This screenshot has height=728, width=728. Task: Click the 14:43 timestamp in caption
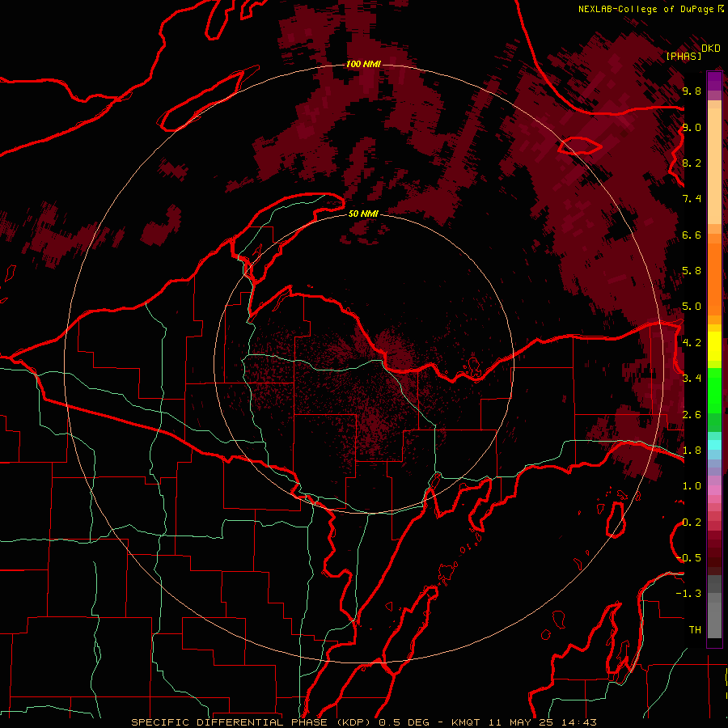coord(578,722)
